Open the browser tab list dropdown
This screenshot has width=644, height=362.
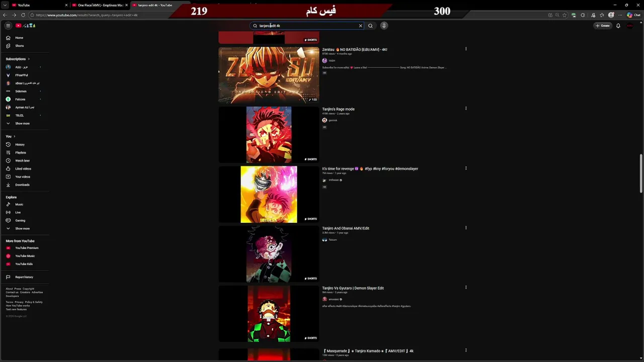point(5,5)
